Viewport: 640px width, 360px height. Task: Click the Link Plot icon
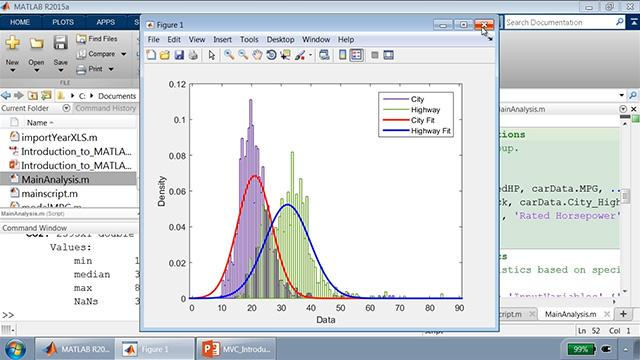tap(324, 55)
